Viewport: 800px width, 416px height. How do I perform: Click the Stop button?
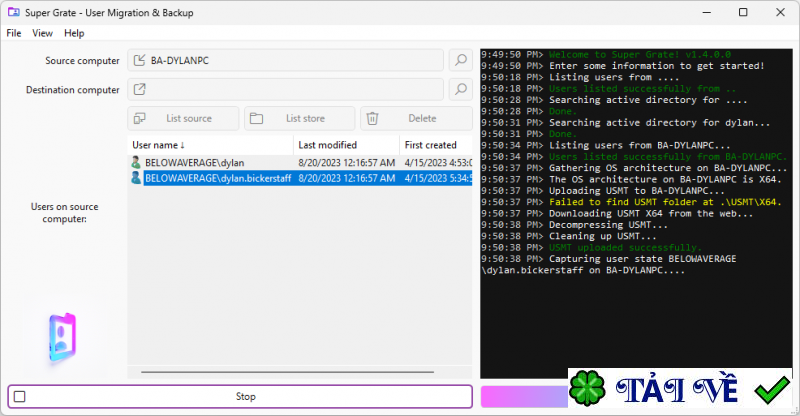[x=240, y=397]
